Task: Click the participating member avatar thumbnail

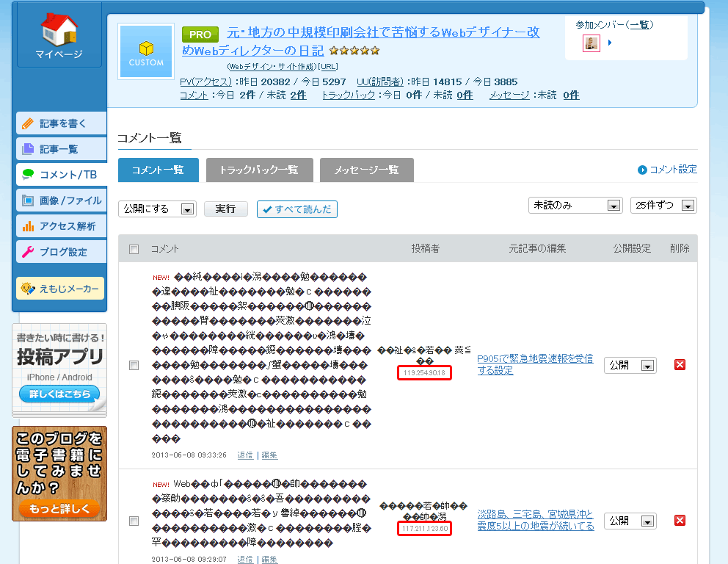Action: click(591, 43)
